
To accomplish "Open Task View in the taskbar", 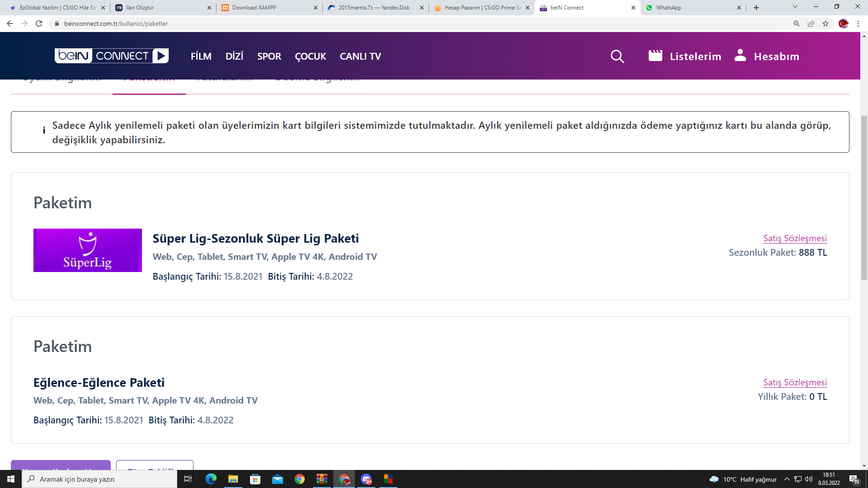I will (188, 479).
